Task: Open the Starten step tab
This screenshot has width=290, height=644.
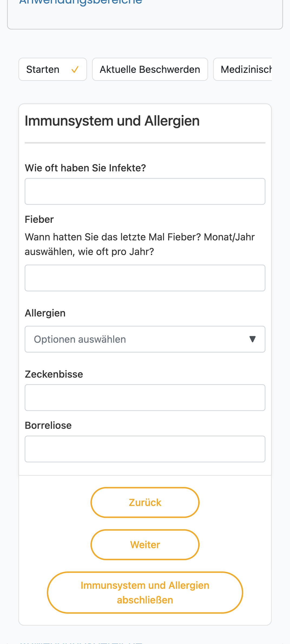Action: coord(53,69)
